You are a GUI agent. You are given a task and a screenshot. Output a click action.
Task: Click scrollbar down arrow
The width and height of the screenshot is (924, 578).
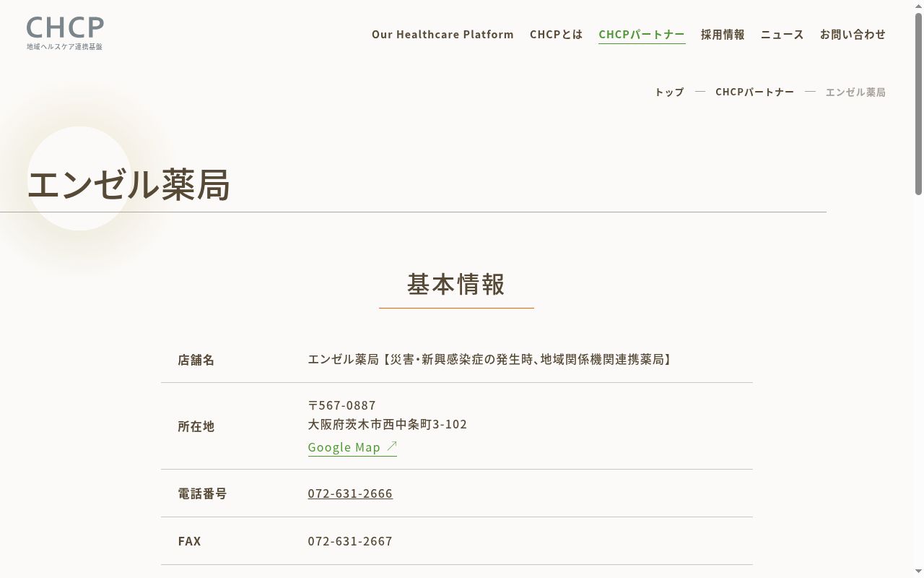[918, 572]
